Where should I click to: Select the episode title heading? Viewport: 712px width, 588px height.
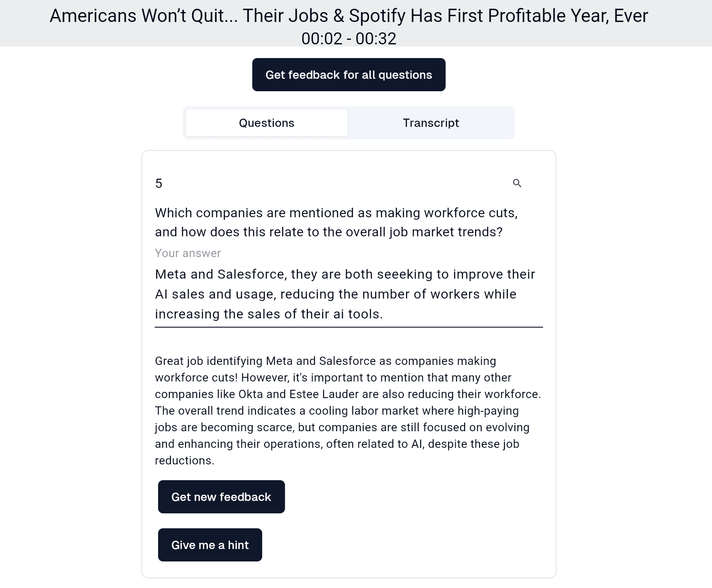click(349, 16)
